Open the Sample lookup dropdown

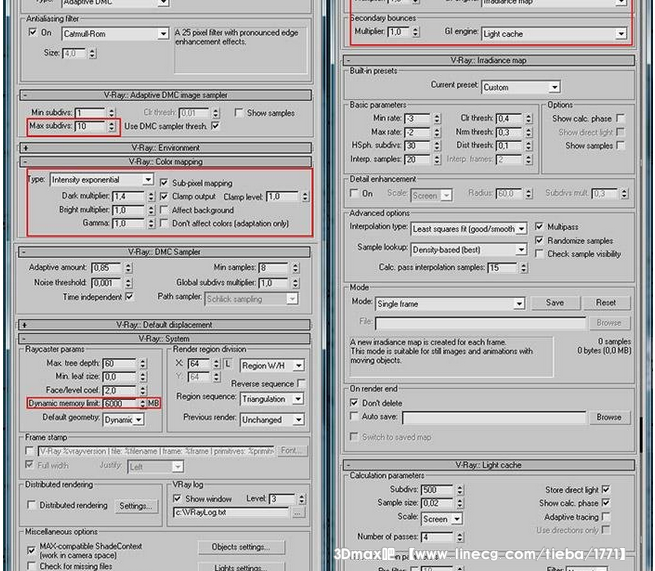point(469,250)
